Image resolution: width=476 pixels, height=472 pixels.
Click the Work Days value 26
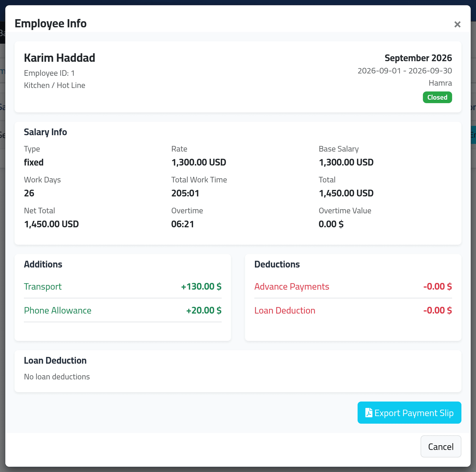(x=29, y=193)
